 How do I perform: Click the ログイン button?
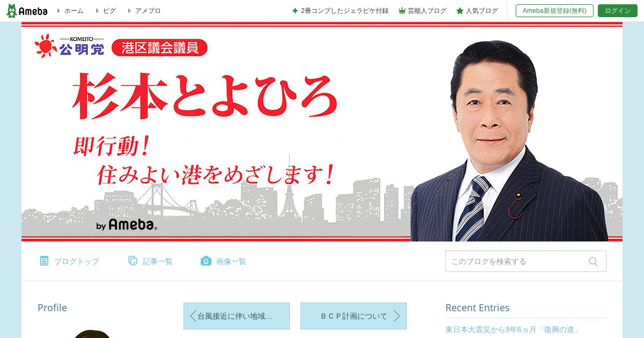[618, 11]
